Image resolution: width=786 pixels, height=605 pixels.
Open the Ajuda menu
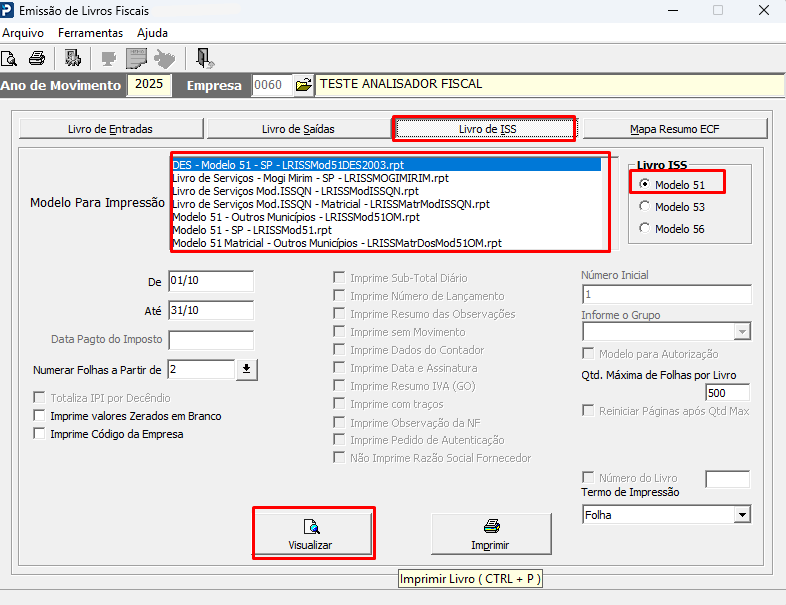[x=152, y=33]
